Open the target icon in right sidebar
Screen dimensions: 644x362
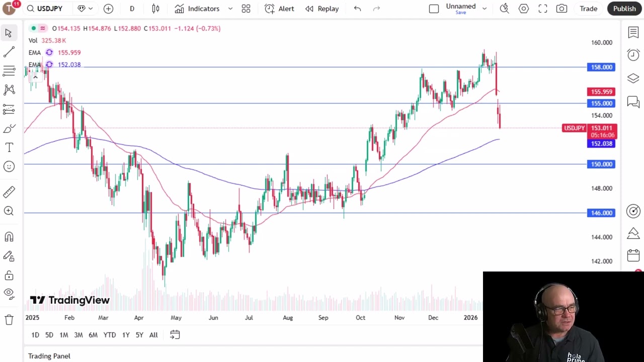tap(633, 211)
